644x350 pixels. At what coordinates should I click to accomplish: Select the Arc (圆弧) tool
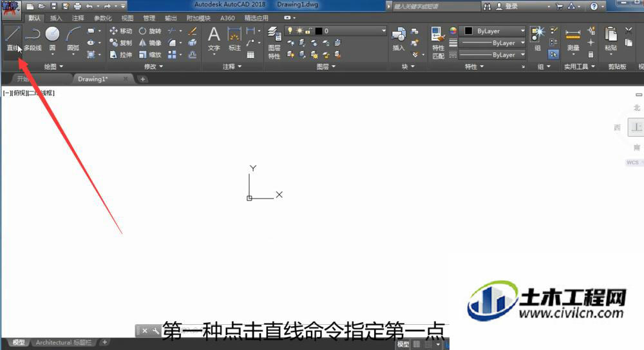click(x=73, y=39)
